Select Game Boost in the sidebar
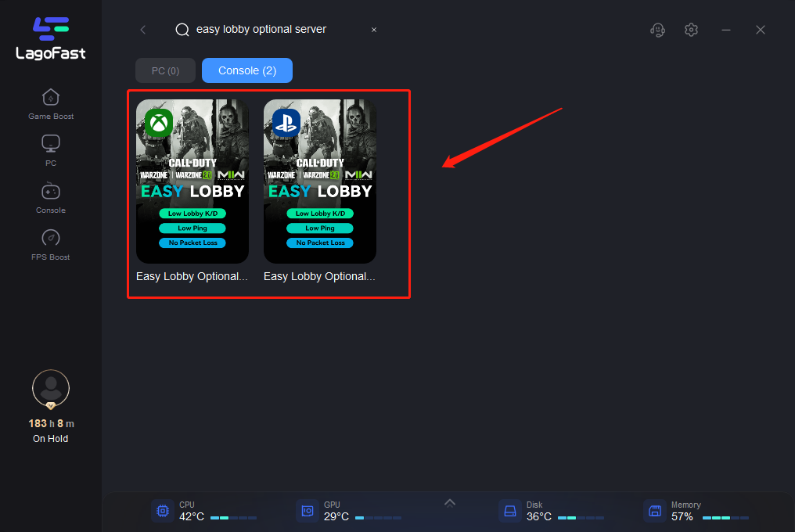The image size is (795, 532). coord(50,103)
